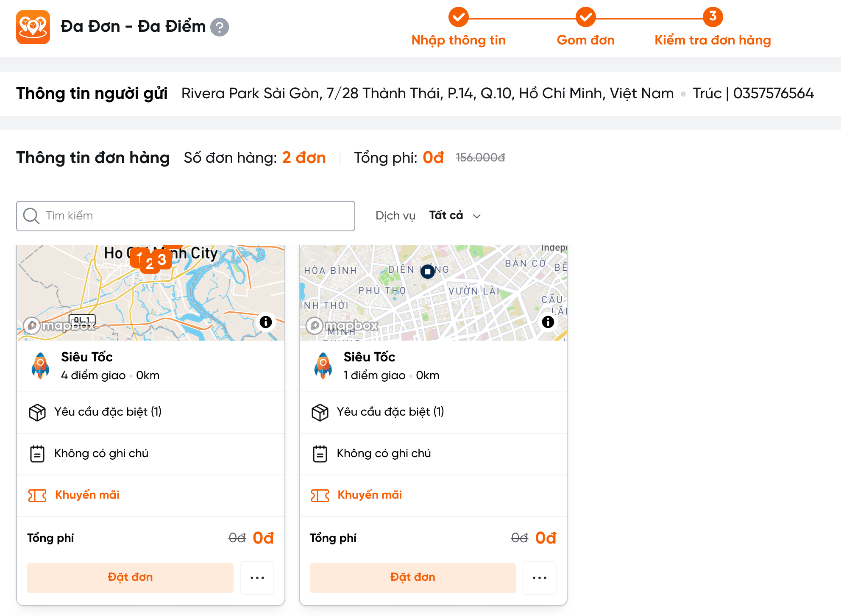Click the pickup pin on second map
841x616 pixels.
(428, 271)
